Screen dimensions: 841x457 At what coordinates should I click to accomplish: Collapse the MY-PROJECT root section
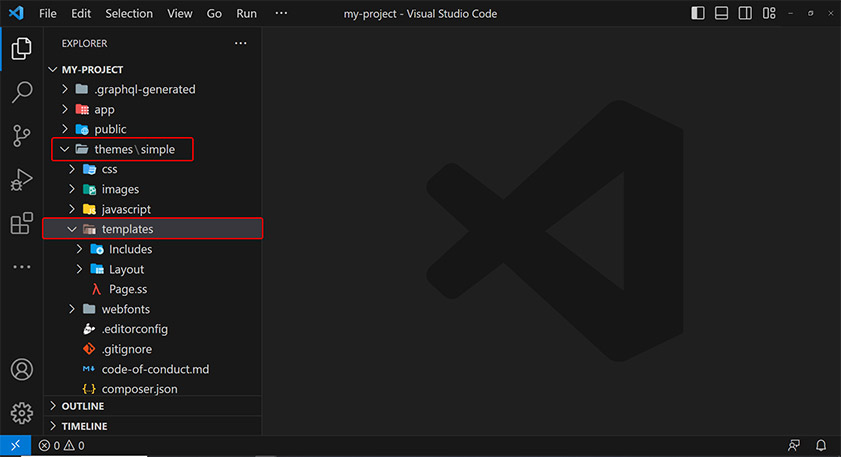(x=53, y=69)
